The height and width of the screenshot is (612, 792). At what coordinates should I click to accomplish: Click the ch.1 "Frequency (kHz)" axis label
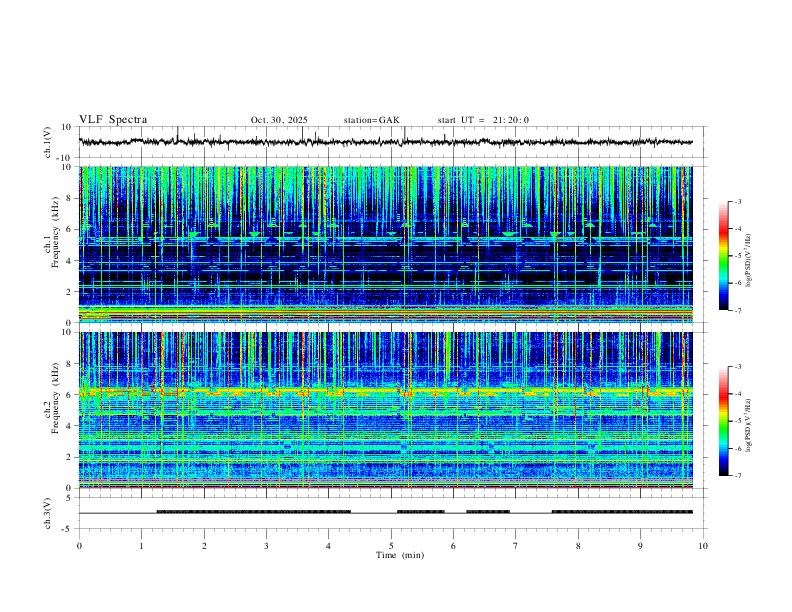(x=55, y=232)
